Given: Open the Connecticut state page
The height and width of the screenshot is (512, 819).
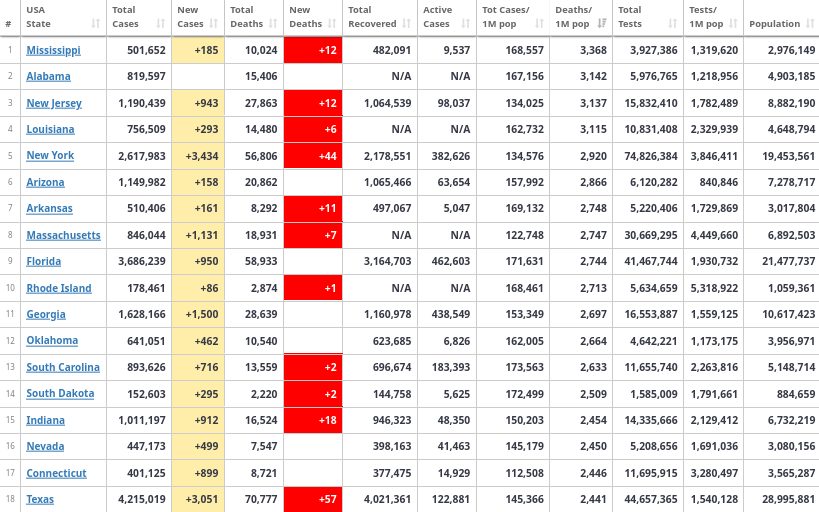Looking at the screenshot, I should [x=56, y=473].
